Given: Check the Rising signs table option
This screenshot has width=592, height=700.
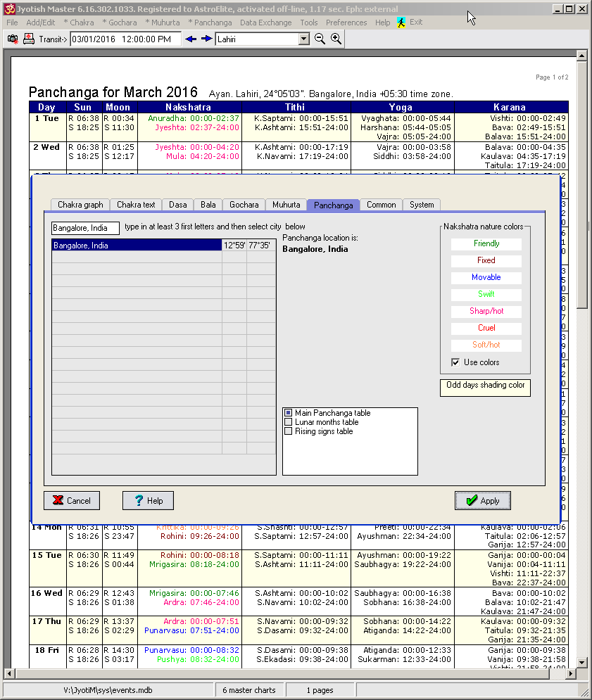Looking at the screenshot, I should click(288, 431).
